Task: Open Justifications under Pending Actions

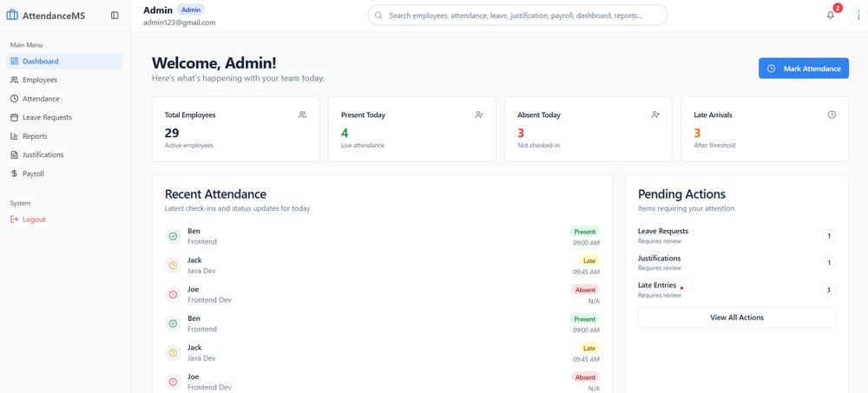Action: pos(737,263)
